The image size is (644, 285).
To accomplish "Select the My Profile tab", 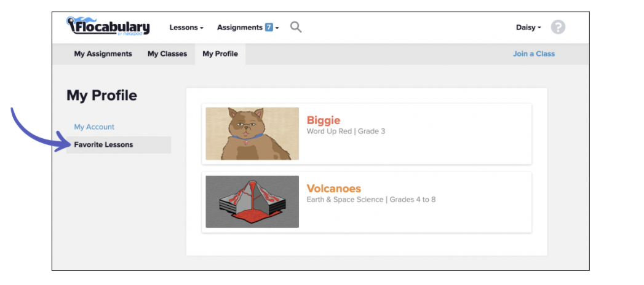I will pyautogui.click(x=220, y=54).
